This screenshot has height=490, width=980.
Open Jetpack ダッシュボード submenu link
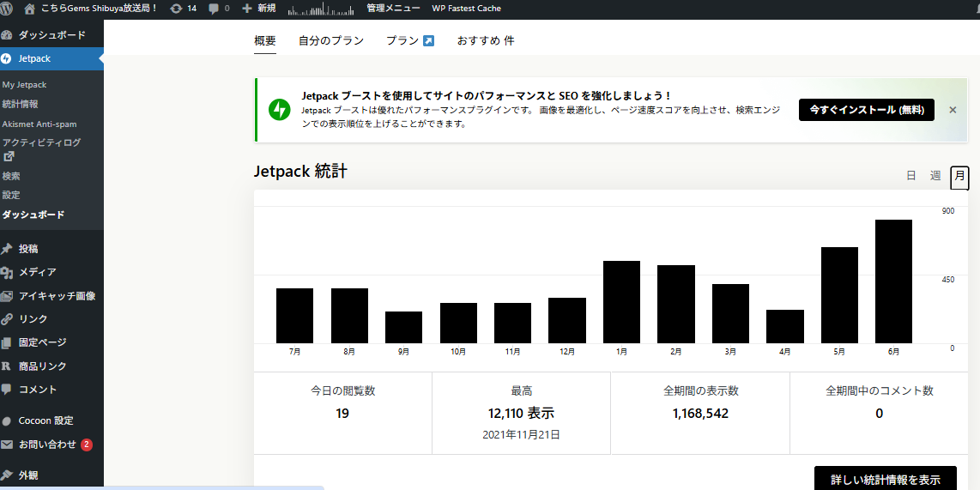(x=33, y=215)
